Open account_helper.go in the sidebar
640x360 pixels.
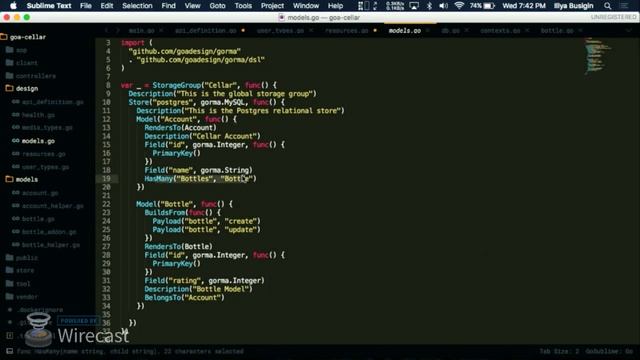53,206
